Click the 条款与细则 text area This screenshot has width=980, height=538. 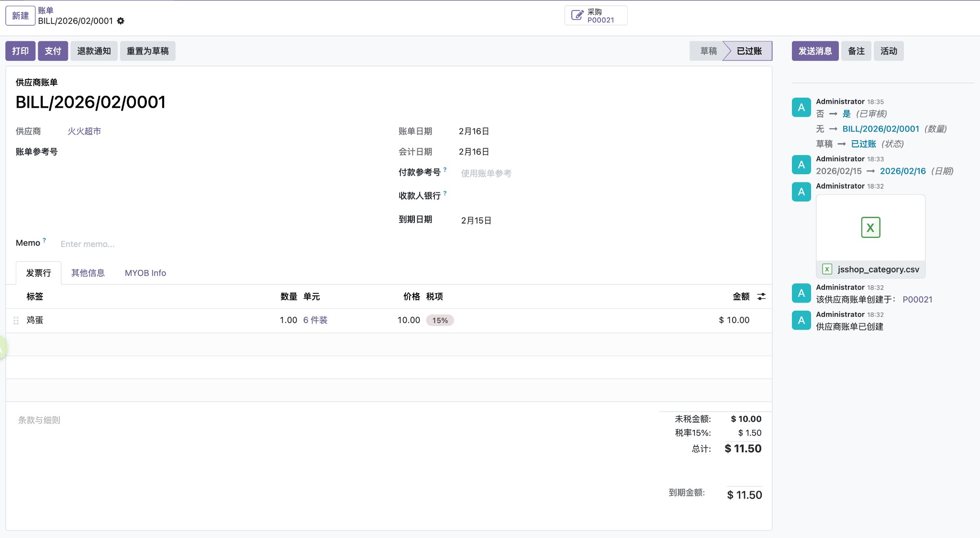pos(330,420)
